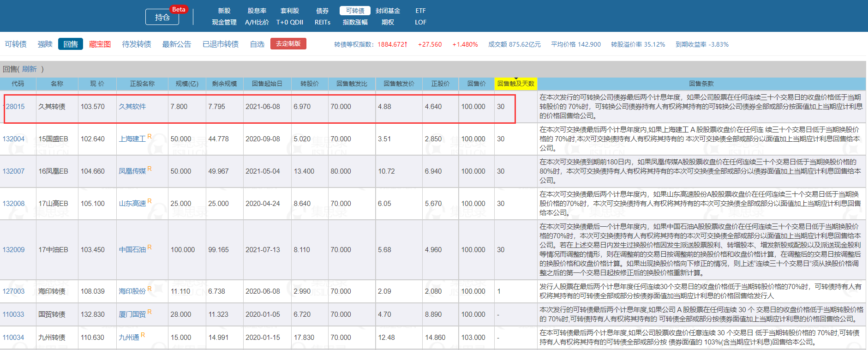Sort by the highlighted 回售触及天数 column header

(x=515, y=84)
